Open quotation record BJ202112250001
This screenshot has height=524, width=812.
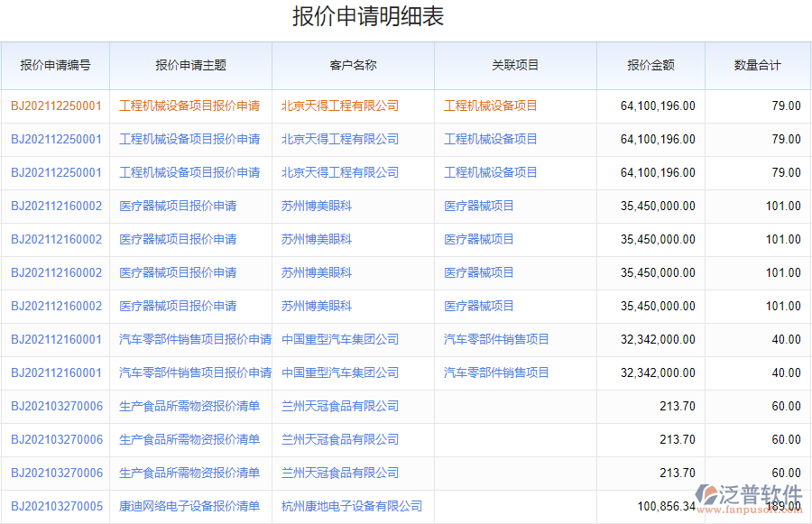pyautogui.click(x=56, y=106)
